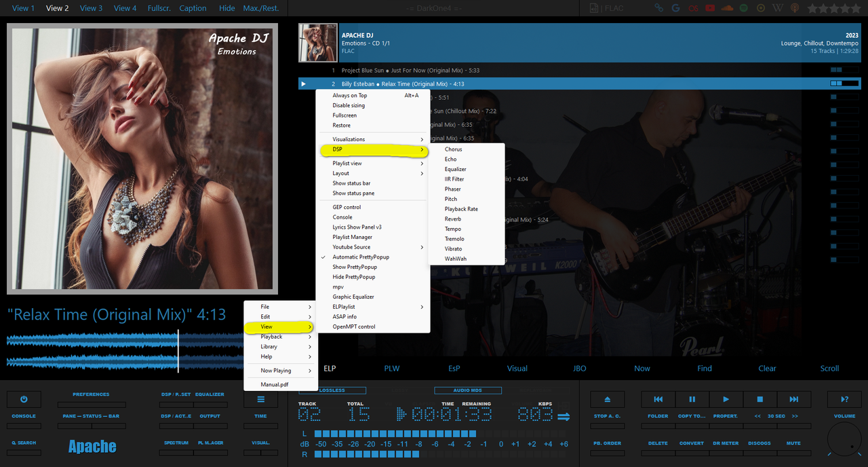Expand ELPlaylist submenu
The width and height of the screenshot is (868, 467).
click(373, 307)
